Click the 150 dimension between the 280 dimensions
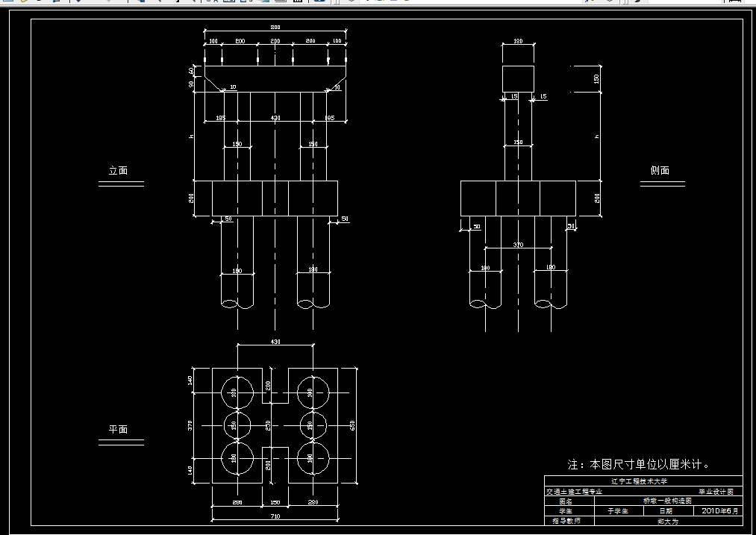The width and height of the screenshot is (756, 535). pos(275,502)
